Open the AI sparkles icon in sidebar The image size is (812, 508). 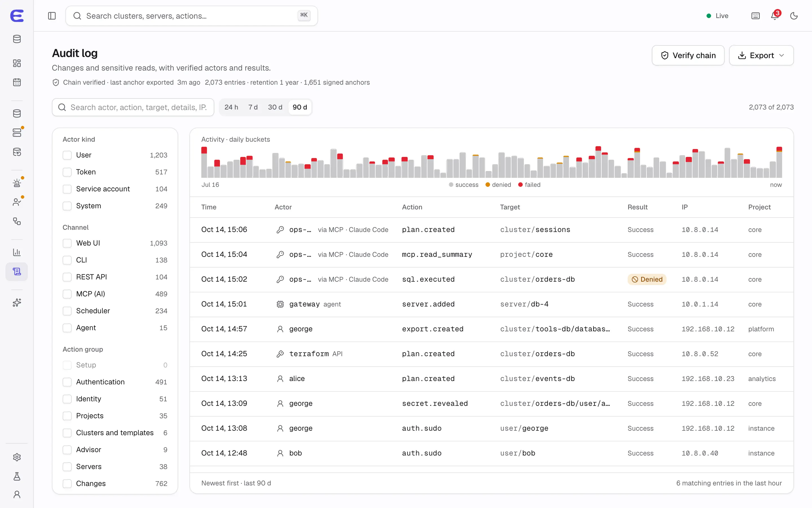17,303
